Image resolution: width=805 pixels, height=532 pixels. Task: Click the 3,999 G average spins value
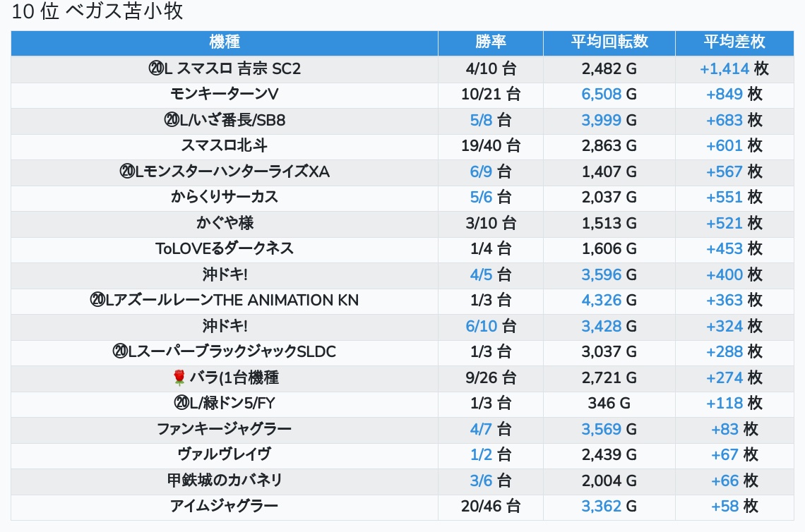[x=609, y=120]
